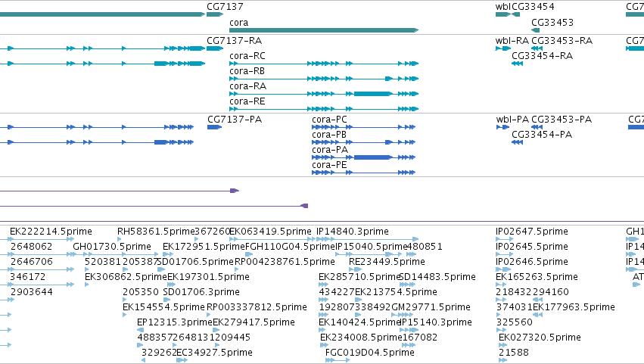644x364 pixels.
Task: Click the EK063419.5prime EST label
Action: click(270, 232)
